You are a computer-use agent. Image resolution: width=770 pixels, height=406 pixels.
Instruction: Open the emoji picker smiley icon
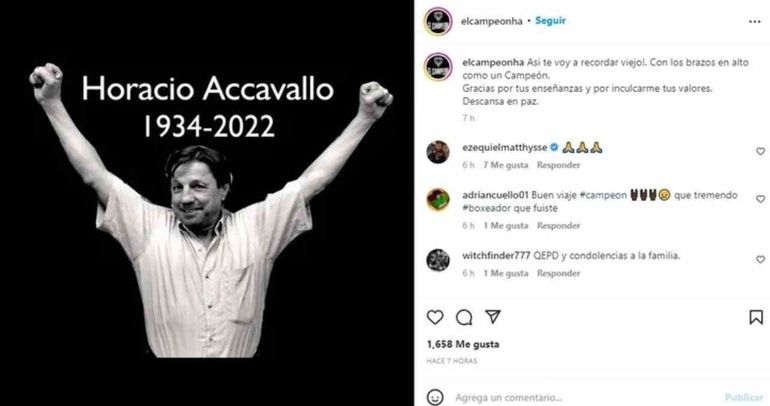click(x=435, y=397)
